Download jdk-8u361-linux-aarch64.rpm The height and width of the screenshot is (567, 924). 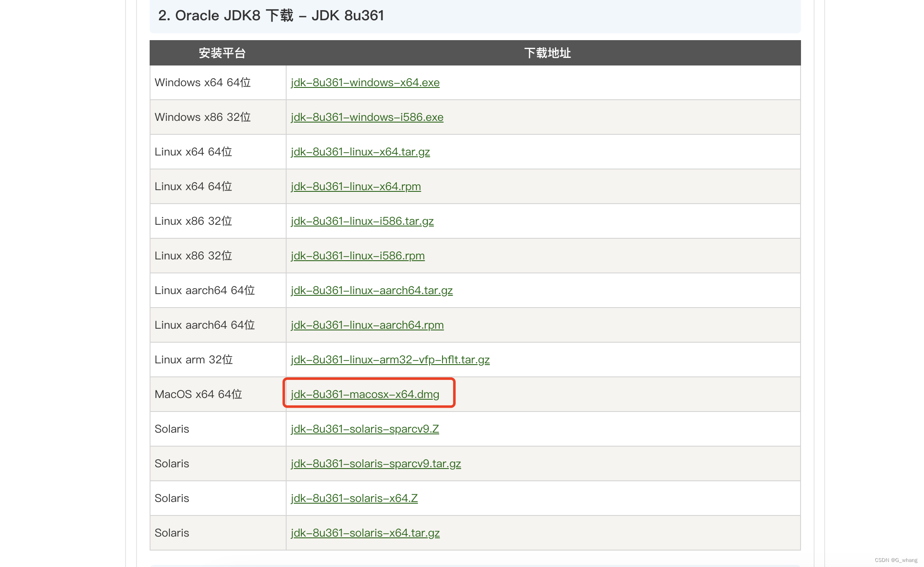(x=366, y=325)
